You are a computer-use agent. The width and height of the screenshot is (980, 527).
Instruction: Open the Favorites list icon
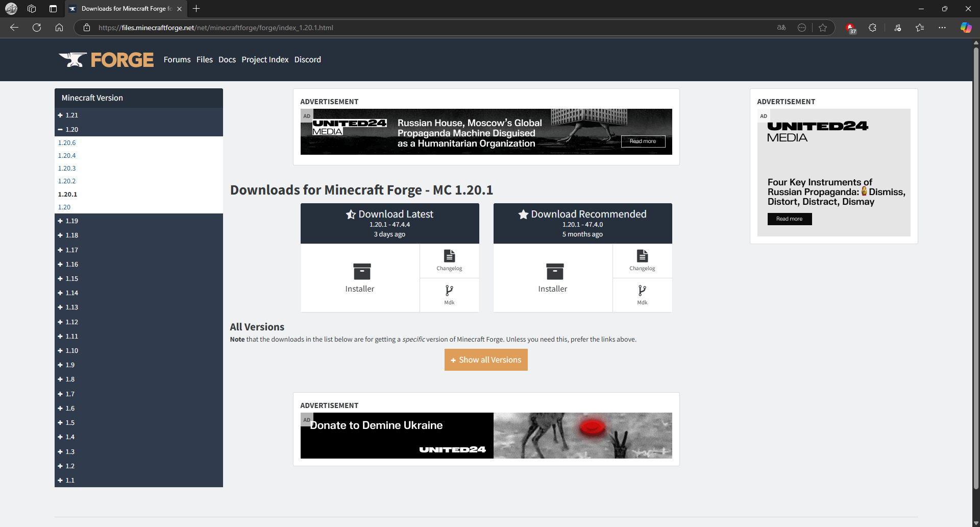tap(920, 28)
